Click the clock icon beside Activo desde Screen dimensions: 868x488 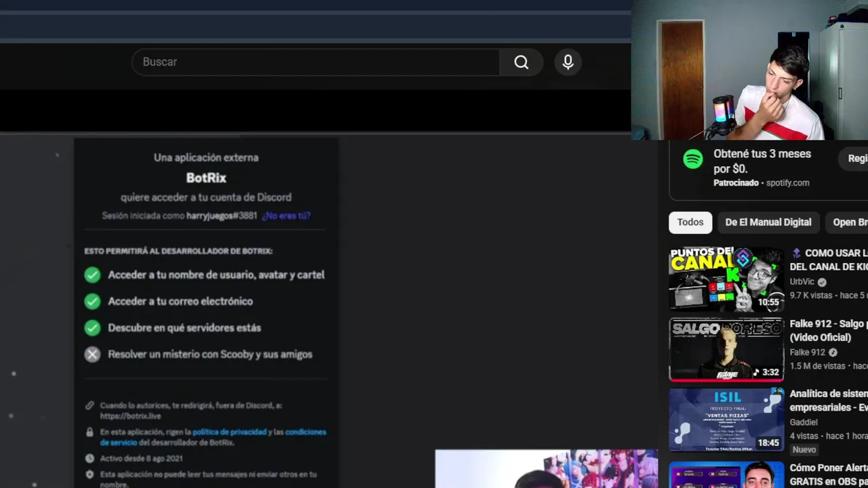pos(90,458)
